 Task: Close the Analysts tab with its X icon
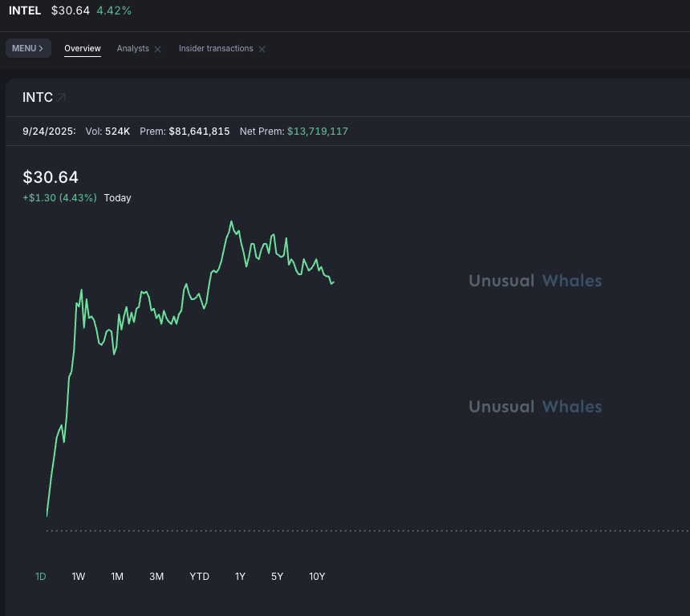(158, 50)
